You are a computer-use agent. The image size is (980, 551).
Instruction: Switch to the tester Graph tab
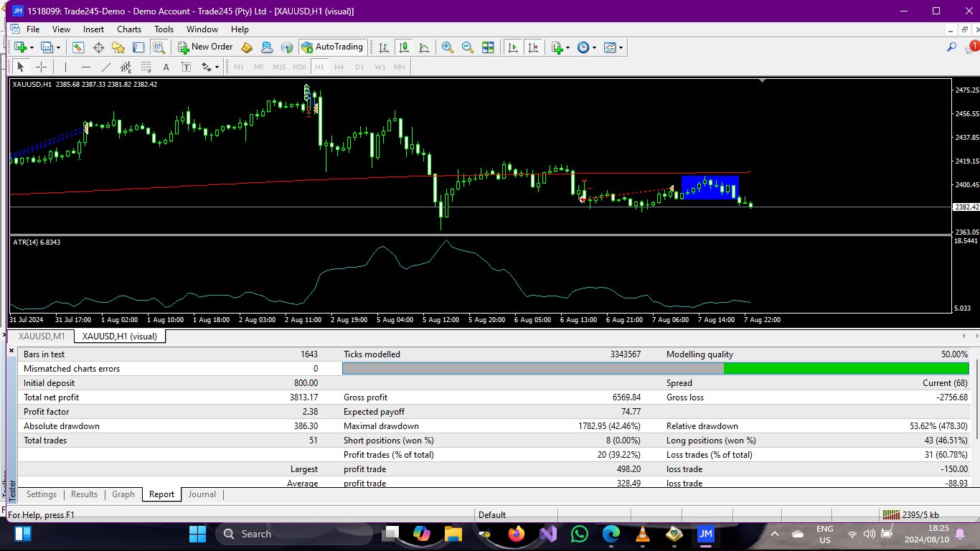[x=123, y=494]
